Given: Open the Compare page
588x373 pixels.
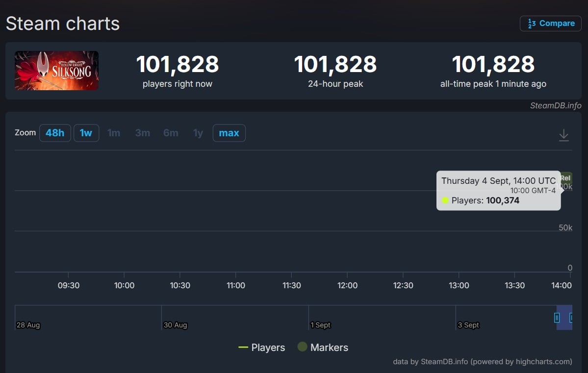Looking at the screenshot, I should click(x=550, y=23).
